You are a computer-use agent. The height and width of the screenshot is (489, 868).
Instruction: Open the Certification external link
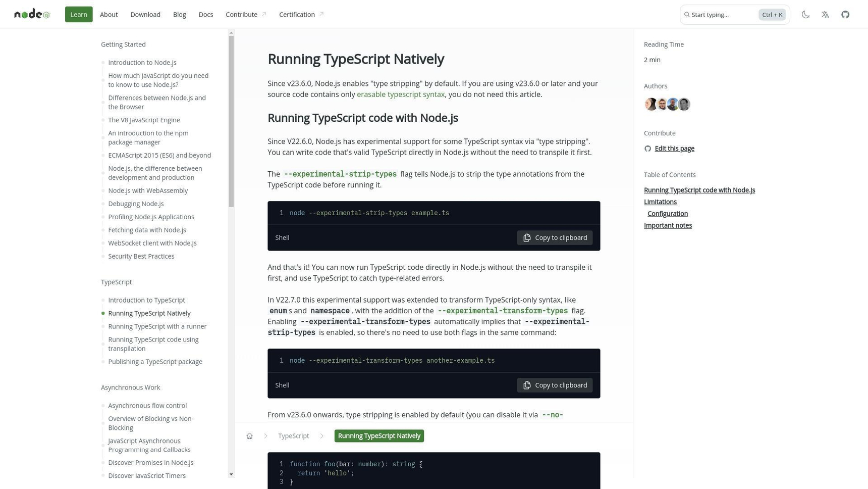click(301, 15)
